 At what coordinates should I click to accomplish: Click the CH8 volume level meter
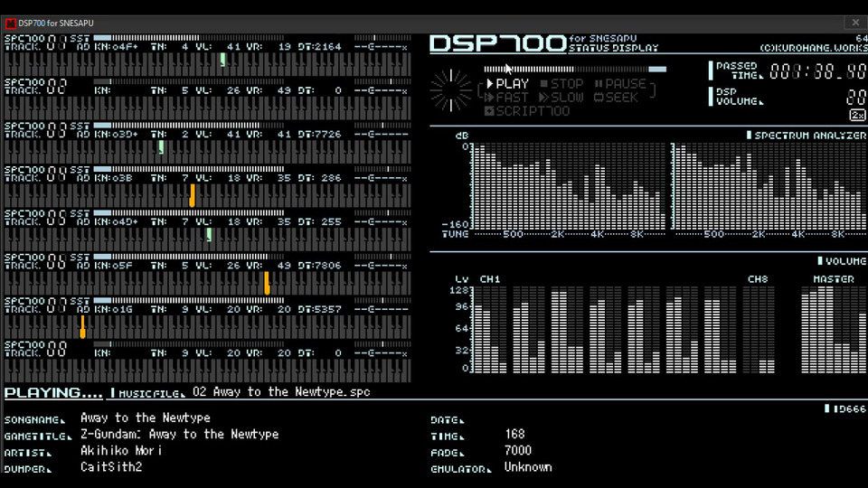point(759,329)
